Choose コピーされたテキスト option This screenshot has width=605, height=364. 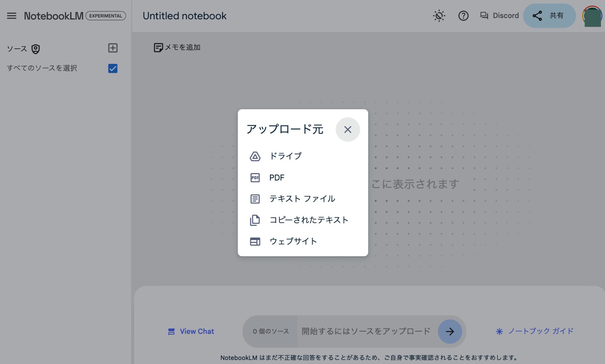[x=308, y=220]
